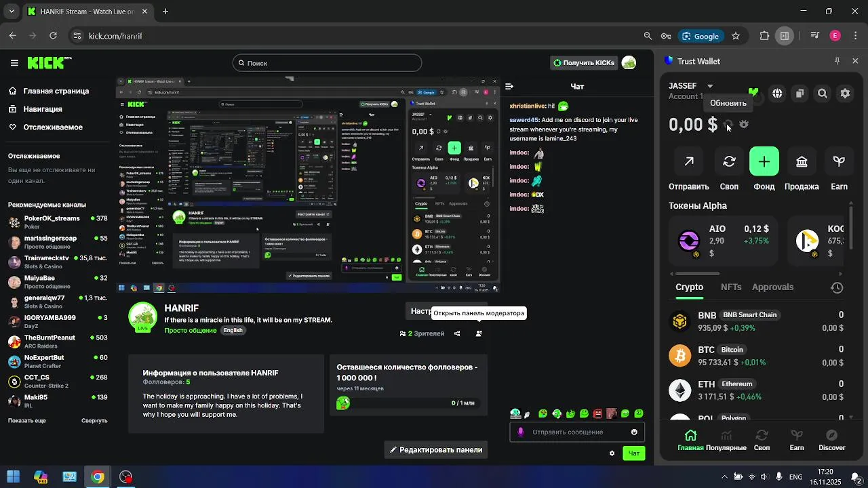Viewport: 868px width, 488px height.
Task: Open the Windows Start menu
Action: click(13, 477)
